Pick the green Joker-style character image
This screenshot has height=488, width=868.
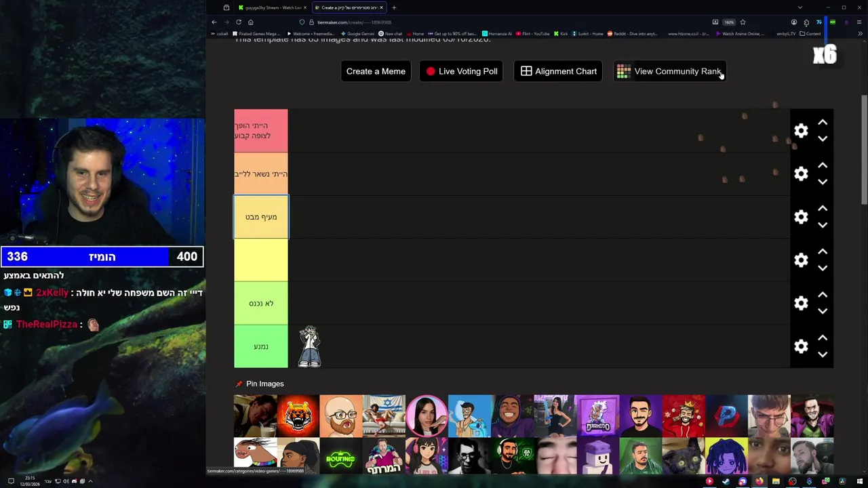pyautogui.click(x=812, y=416)
